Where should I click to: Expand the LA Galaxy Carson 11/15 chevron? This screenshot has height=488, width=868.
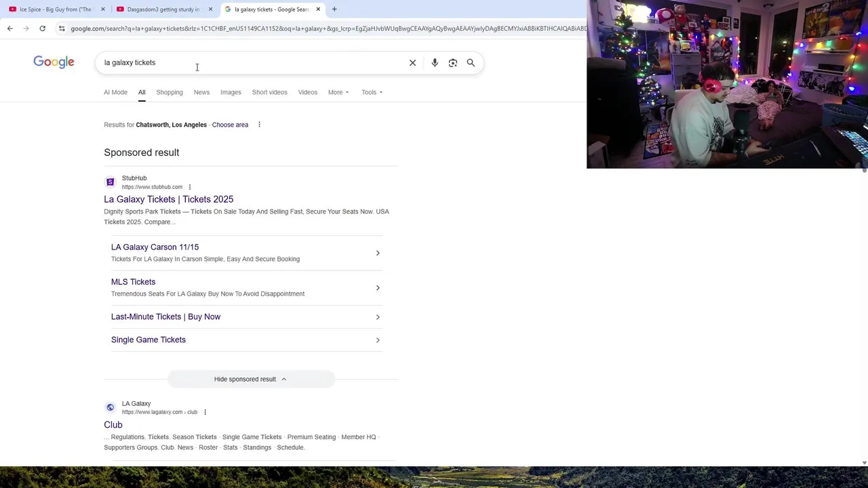point(378,253)
